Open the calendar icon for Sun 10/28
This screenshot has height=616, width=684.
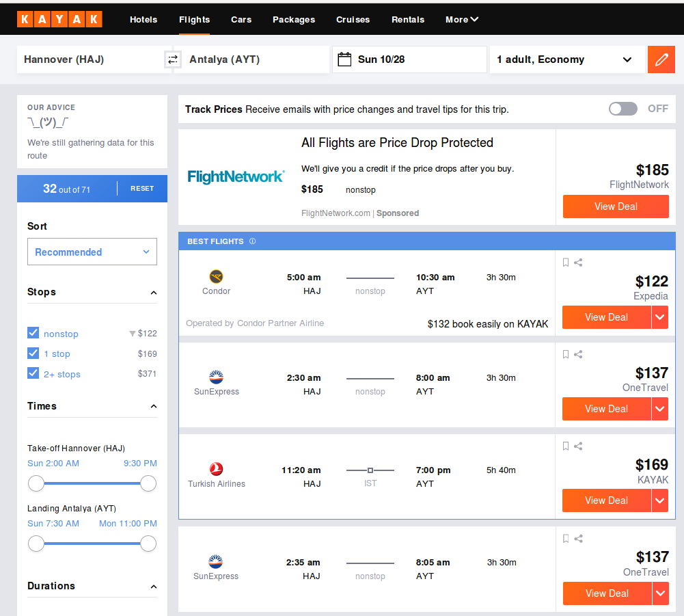coord(344,59)
